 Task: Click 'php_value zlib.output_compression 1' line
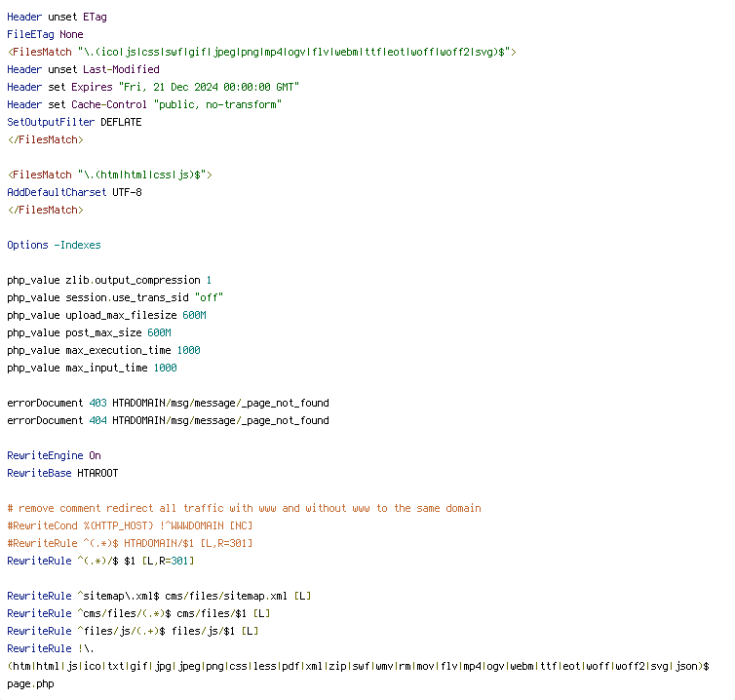(109, 281)
